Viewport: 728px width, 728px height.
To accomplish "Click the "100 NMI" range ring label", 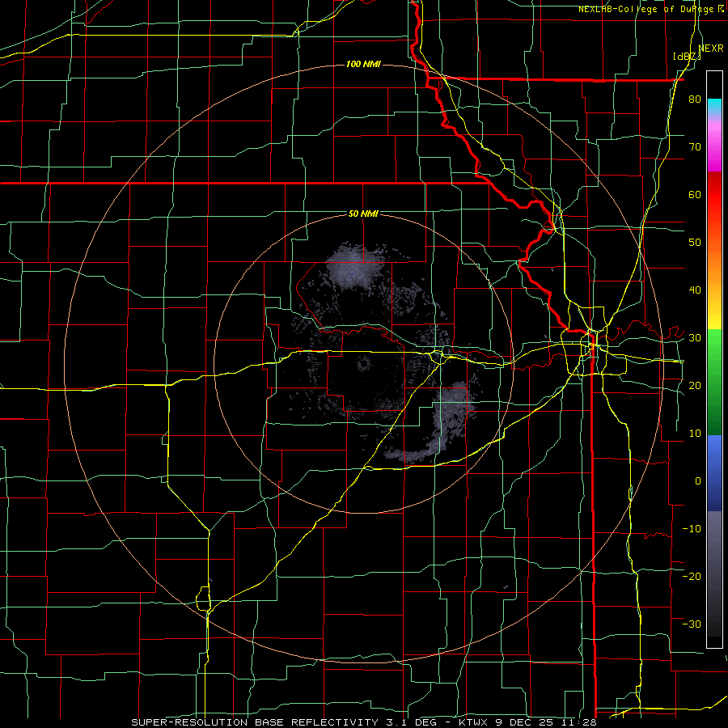I will 363,64.
